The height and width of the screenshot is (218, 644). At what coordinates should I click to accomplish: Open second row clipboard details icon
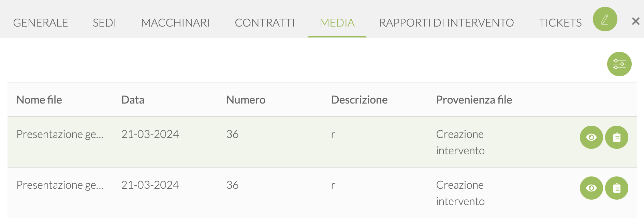click(x=616, y=188)
